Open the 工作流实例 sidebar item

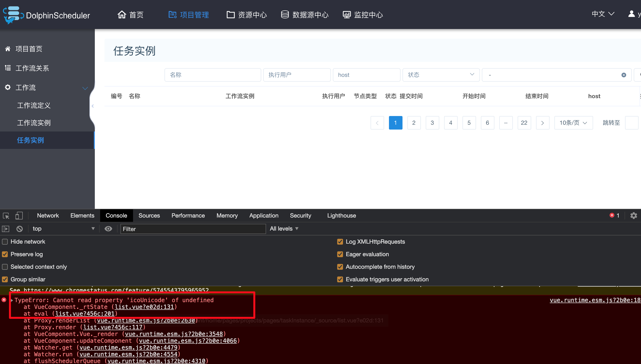point(34,123)
